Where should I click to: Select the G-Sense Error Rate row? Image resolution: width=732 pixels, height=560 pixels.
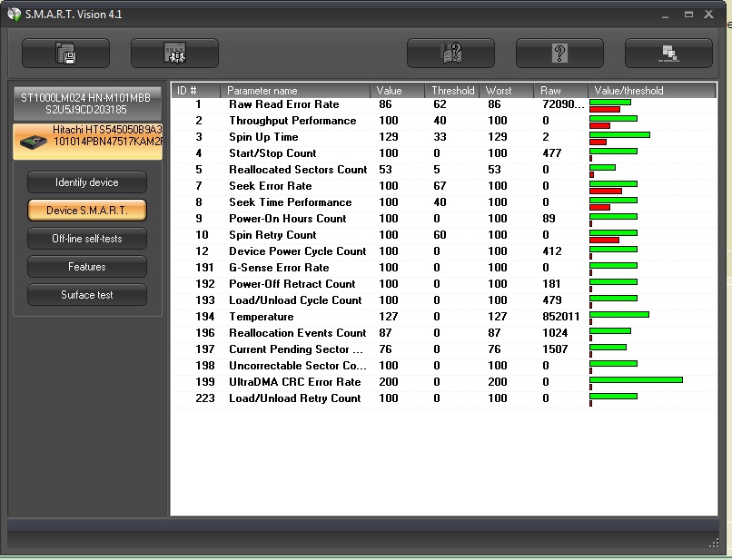(x=444, y=268)
